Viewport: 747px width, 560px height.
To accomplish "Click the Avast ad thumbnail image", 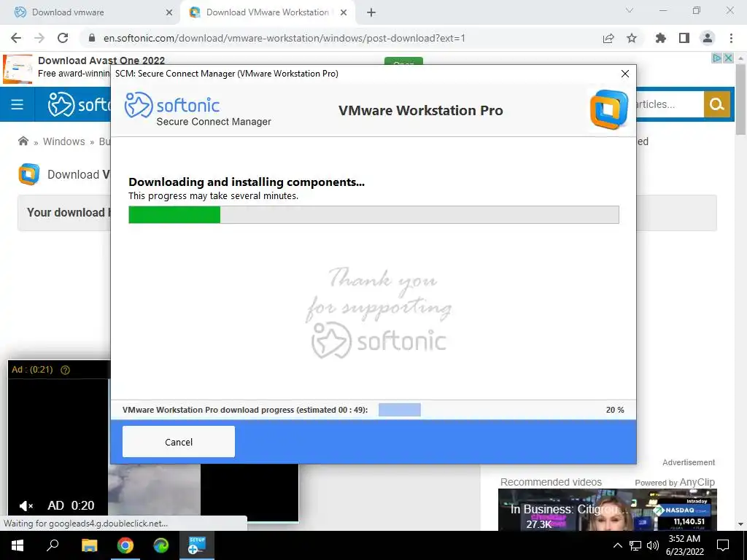I will tap(18, 69).
